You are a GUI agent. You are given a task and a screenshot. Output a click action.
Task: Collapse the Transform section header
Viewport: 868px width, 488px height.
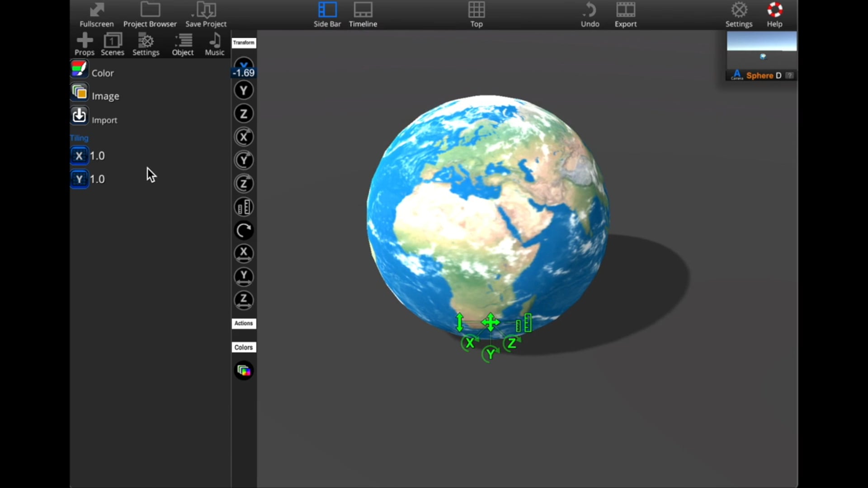pyautogui.click(x=244, y=42)
